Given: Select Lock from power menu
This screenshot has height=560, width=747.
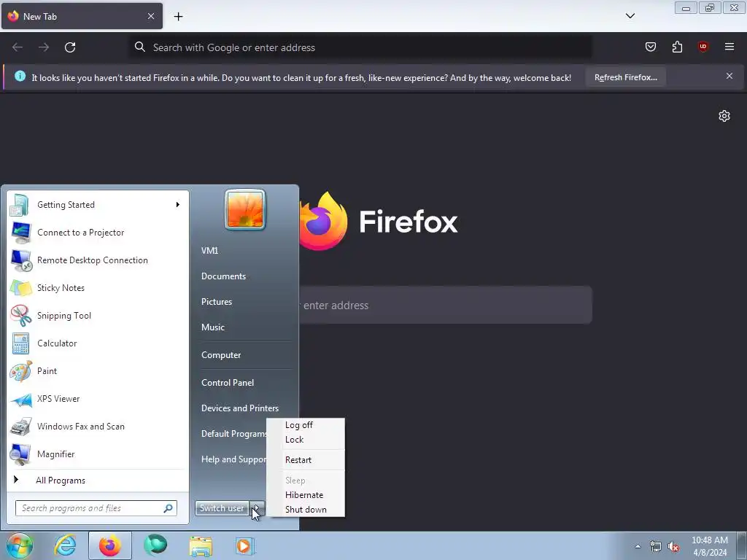Looking at the screenshot, I should (295, 440).
